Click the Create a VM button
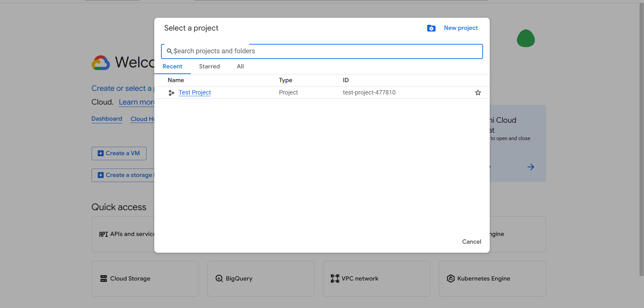This screenshot has height=308, width=644. point(119,153)
